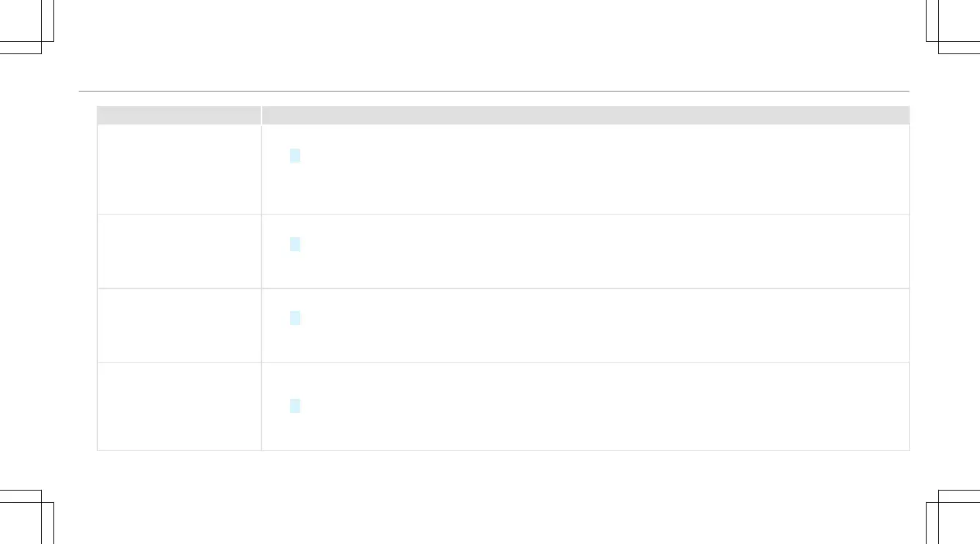
Task: Click the narrow gray header cell of the table
Action: [179, 115]
